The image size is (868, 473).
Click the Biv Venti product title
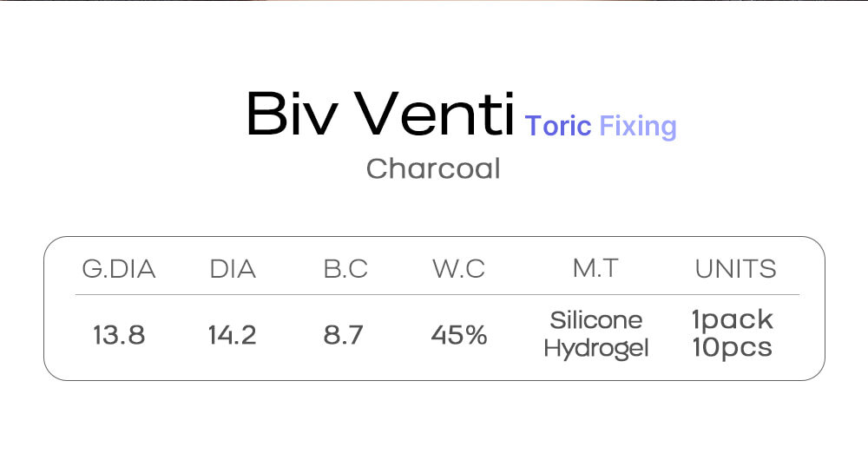(x=380, y=115)
